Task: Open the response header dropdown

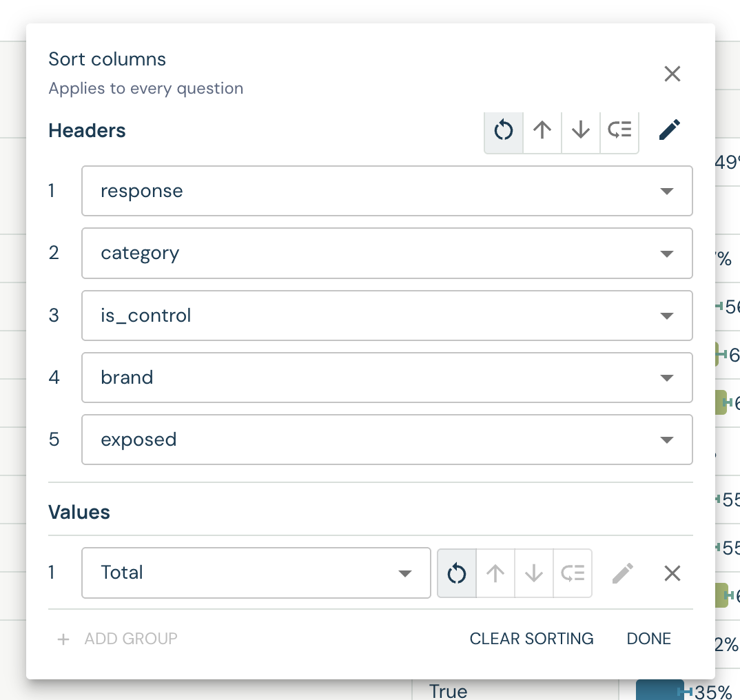Action: point(387,191)
